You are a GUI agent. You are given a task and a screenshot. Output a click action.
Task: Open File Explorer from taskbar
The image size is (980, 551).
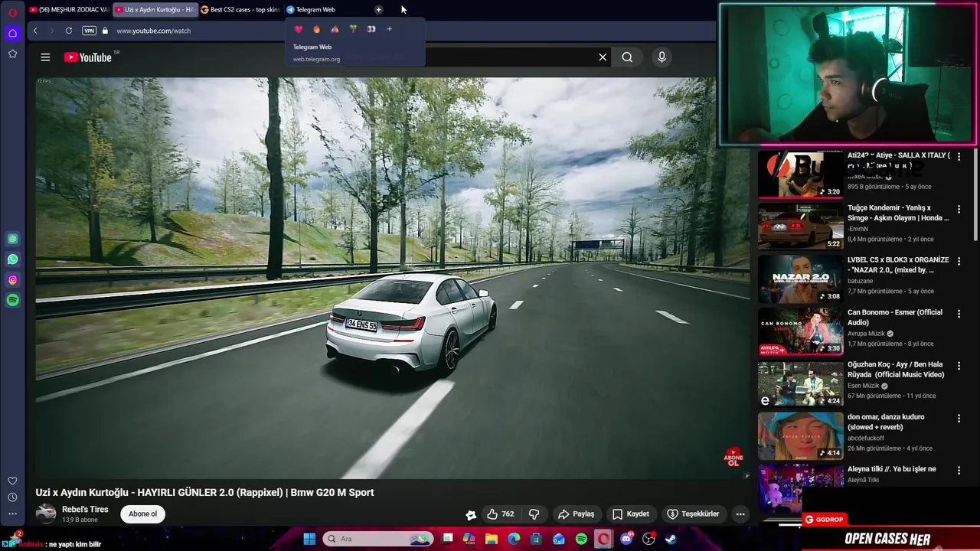492,539
